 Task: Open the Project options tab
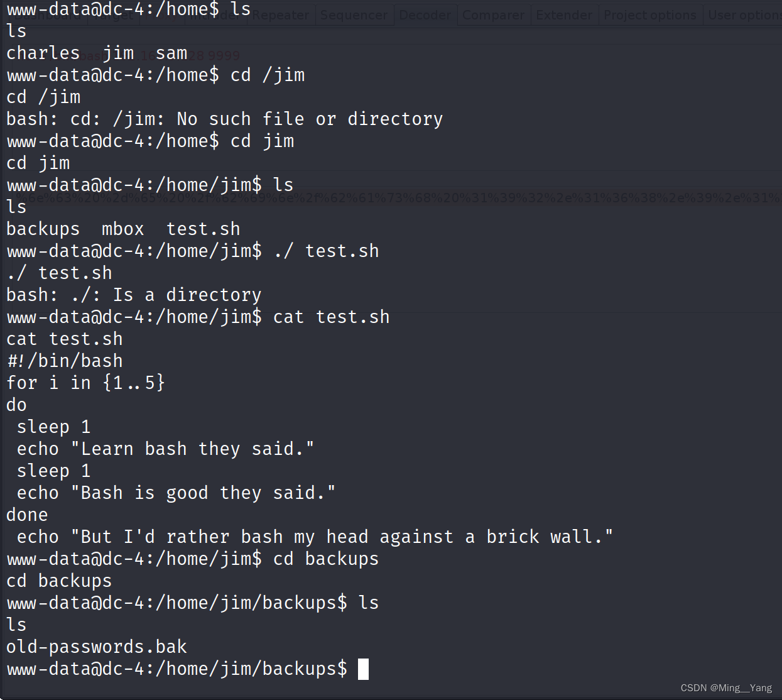click(650, 14)
